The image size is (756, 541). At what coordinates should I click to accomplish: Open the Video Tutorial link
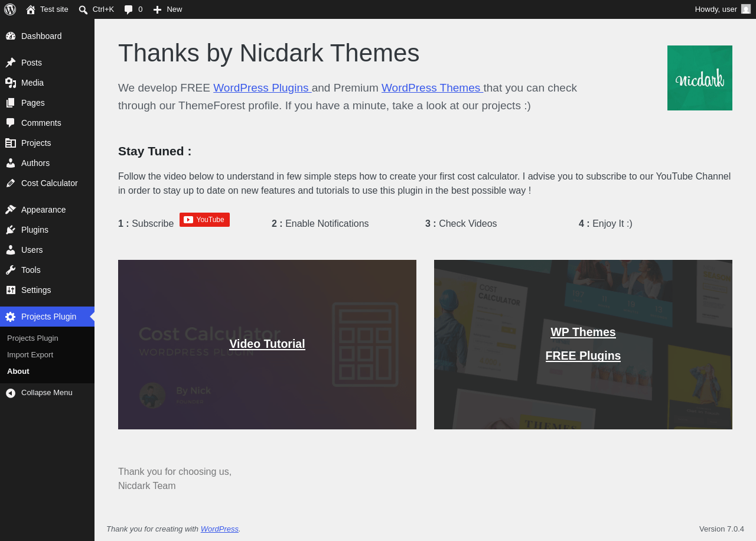click(267, 344)
